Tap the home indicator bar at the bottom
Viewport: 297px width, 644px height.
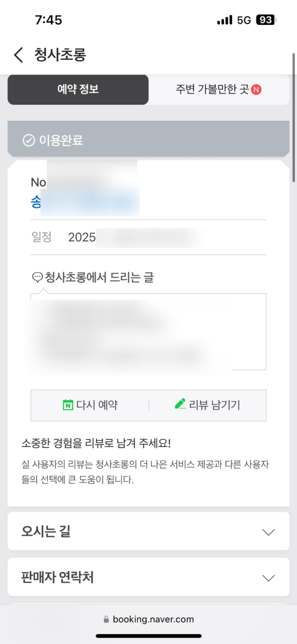pos(148,636)
